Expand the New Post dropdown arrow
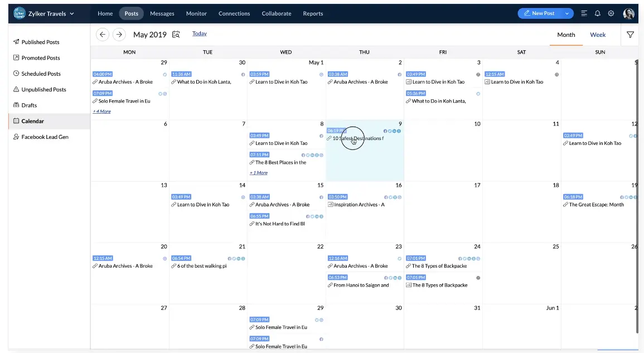This screenshot has width=644, height=353. pos(568,13)
